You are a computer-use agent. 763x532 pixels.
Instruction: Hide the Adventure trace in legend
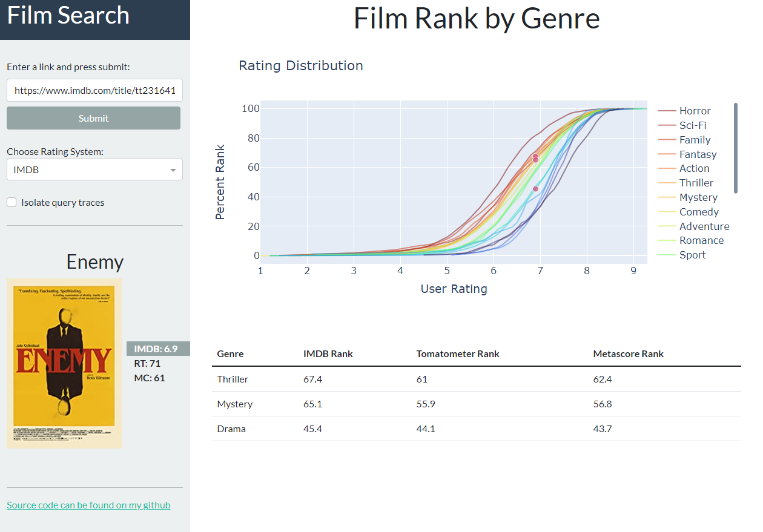point(694,226)
